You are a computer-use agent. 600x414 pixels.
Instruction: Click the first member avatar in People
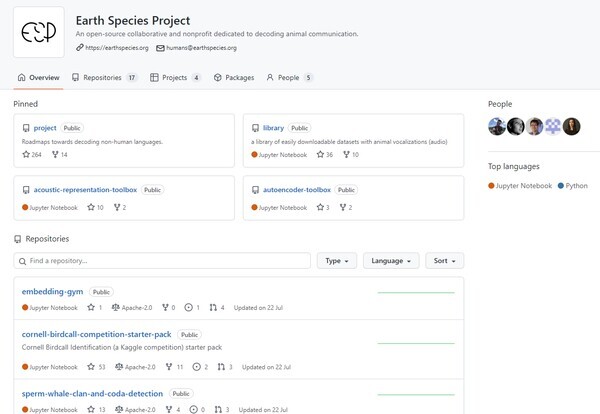[x=496, y=126]
